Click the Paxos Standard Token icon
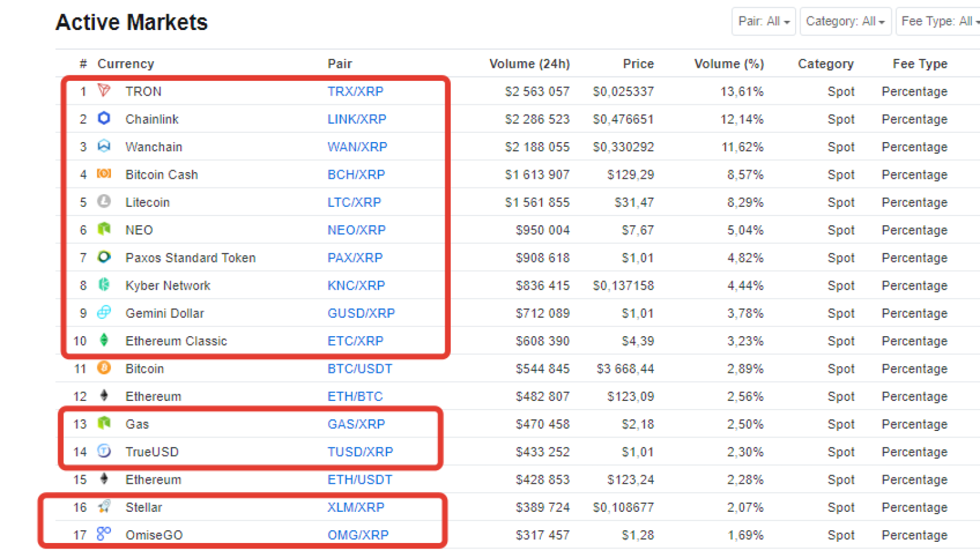The width and height of the screenshot is (980, 551). coord(104,257)
